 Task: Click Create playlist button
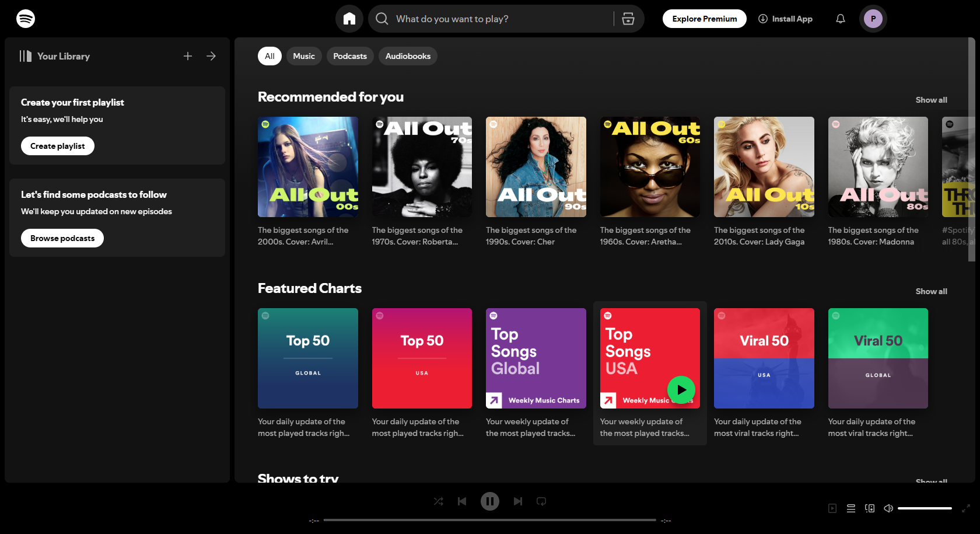[x=58, y=146]
